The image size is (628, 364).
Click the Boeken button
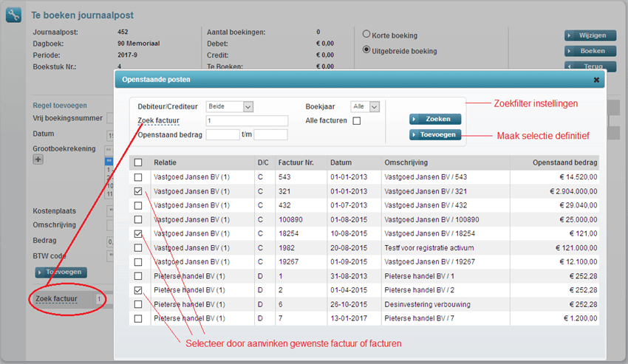point(590,51)
